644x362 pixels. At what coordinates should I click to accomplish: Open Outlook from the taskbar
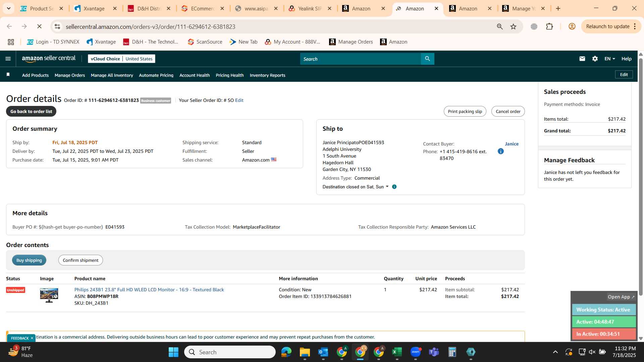click(x=323, y=352)
